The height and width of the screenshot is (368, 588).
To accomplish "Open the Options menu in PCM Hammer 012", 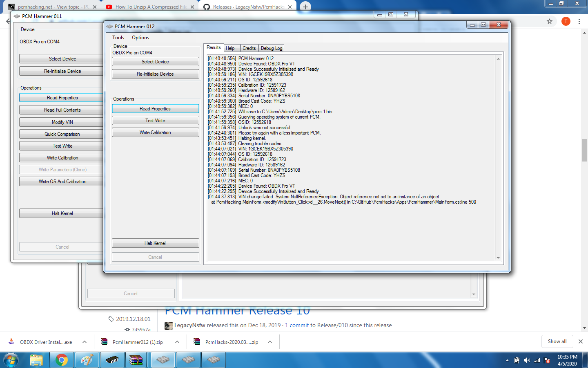I will coord(140,38).
